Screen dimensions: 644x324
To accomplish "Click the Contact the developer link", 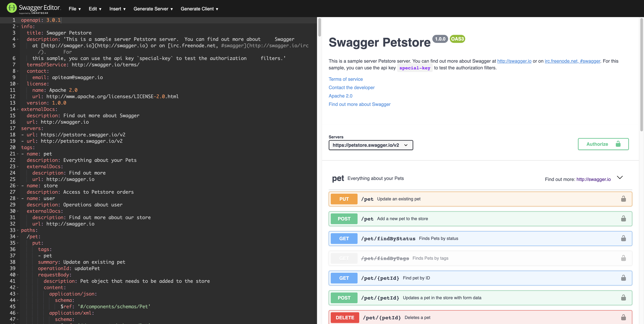I will (x=352, y=88).
